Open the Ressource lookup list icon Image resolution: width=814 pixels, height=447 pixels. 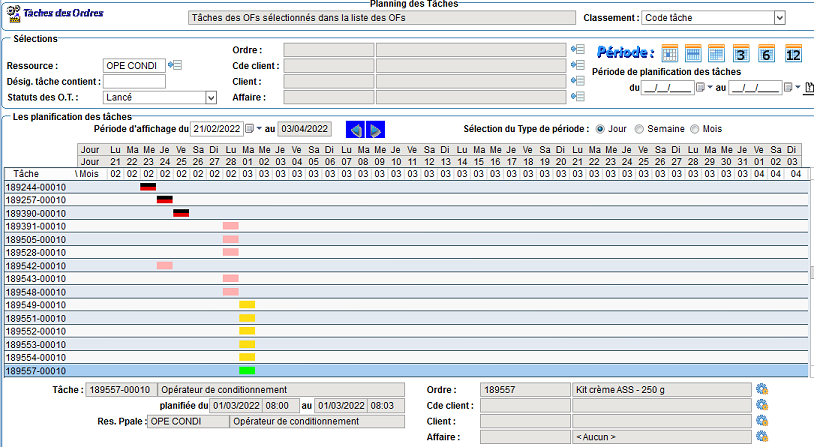(176, 66)
